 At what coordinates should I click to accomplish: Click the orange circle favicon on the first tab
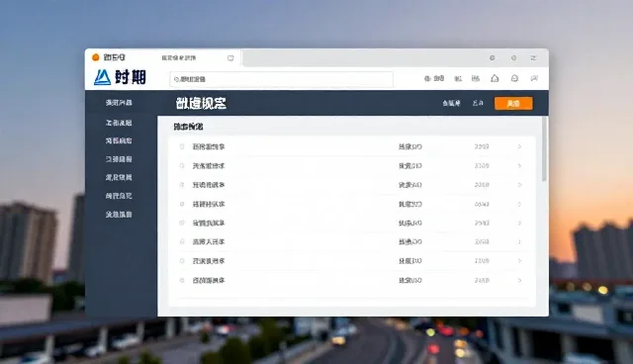click(x=96, y=57)
